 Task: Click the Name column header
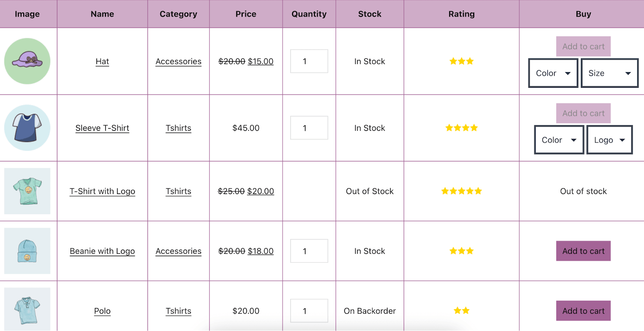pyautogui.click(x=102, y=14)
